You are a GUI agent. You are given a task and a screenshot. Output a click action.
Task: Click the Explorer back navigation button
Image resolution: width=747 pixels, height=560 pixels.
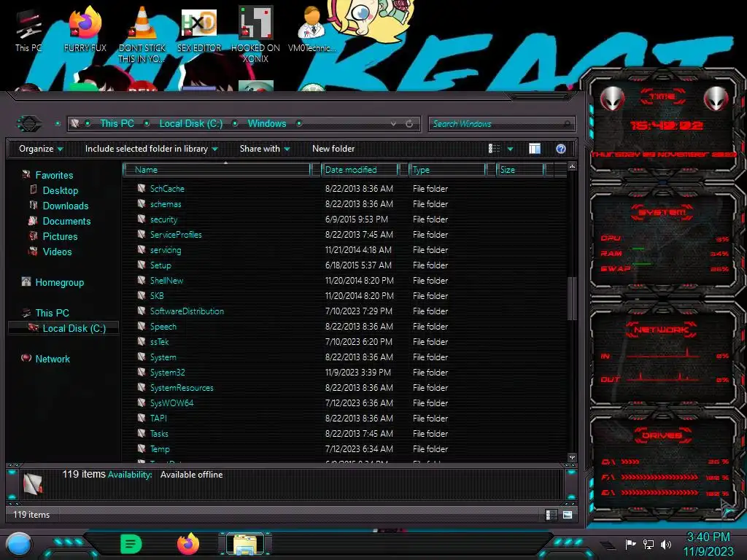pyautogui.click(x=29, y=124)
